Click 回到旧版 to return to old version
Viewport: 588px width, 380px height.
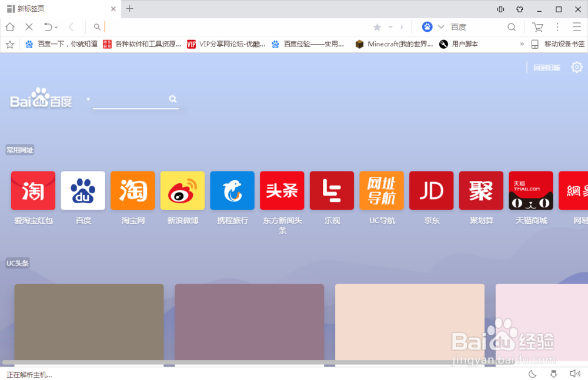(x=547, y=68)
